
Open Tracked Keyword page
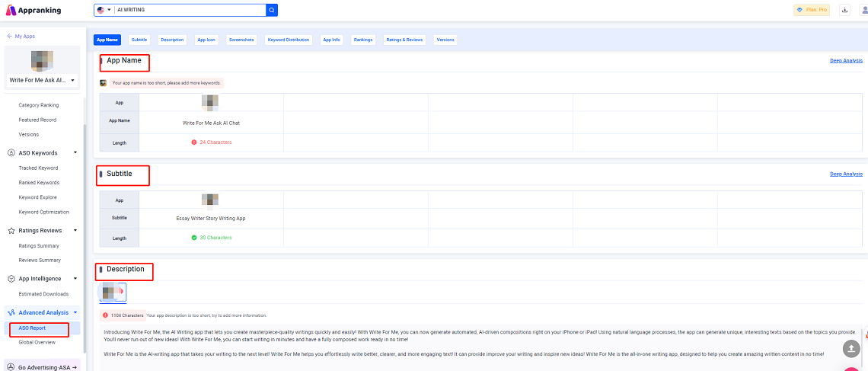(x=38, y=168)
